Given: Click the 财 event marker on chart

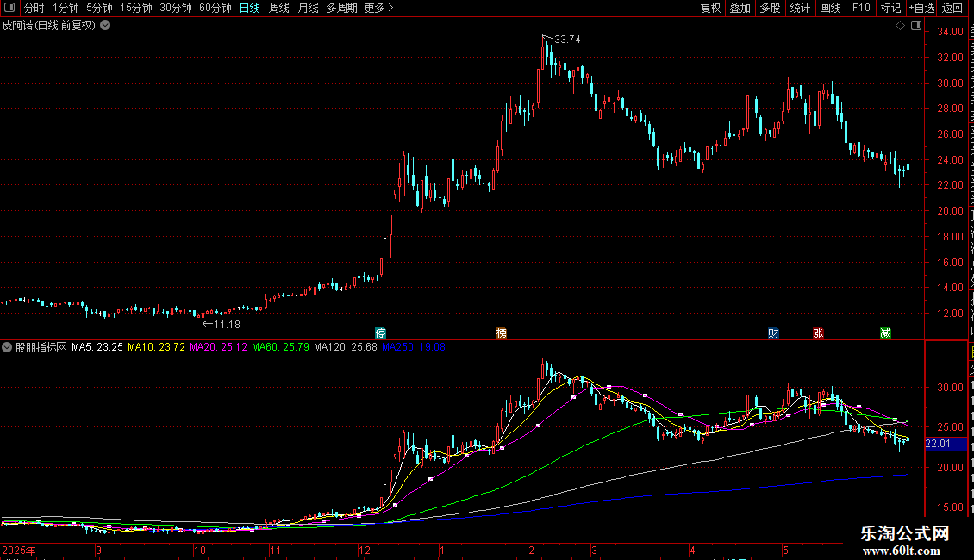Looking at the screenshot, I should 773,333.
